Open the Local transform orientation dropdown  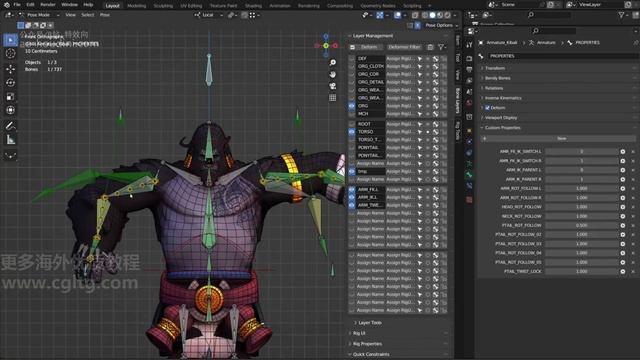(x=209, y=15)
